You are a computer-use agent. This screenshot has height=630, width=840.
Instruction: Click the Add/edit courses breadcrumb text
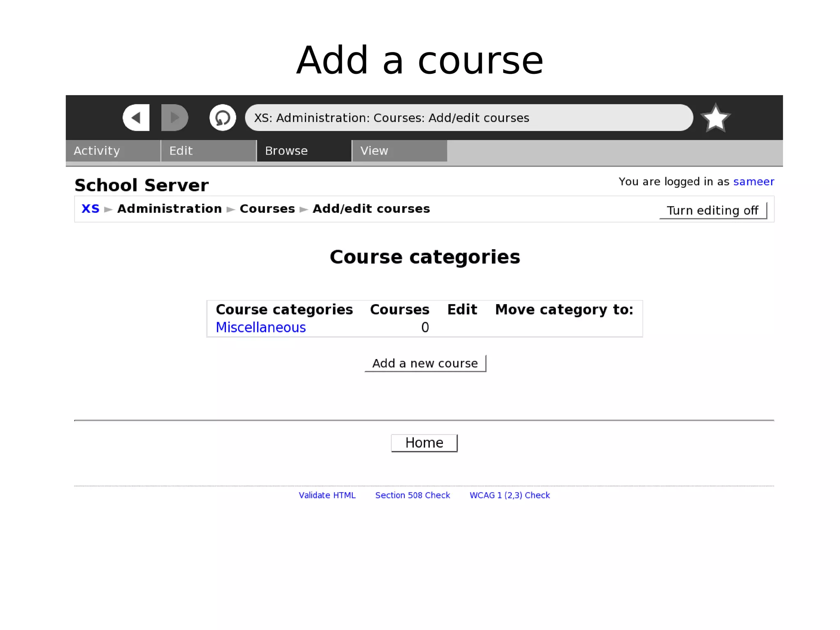372,209
